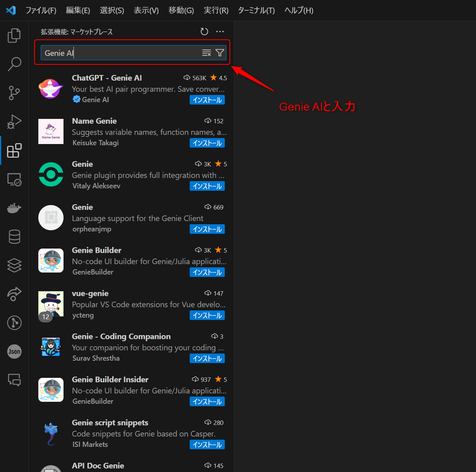Open the Explorer view in activity bar
Viewport: 476px width, 472px height.
[x=14, y=36]
